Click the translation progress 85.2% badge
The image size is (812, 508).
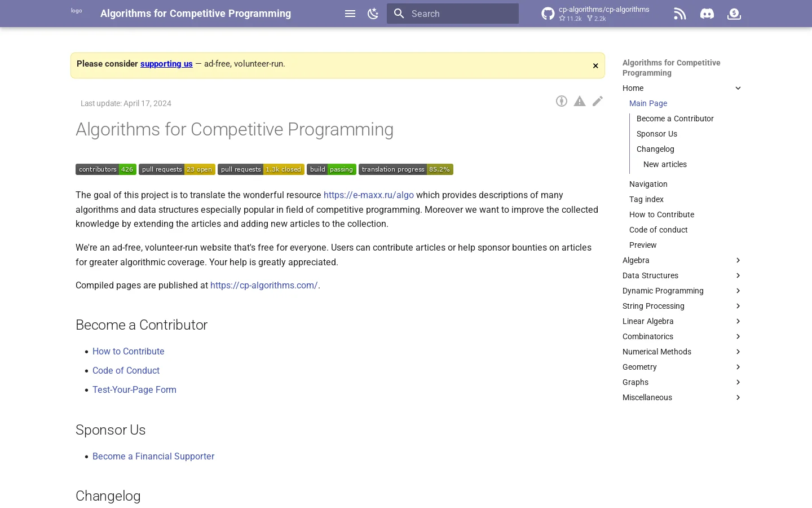406,169
